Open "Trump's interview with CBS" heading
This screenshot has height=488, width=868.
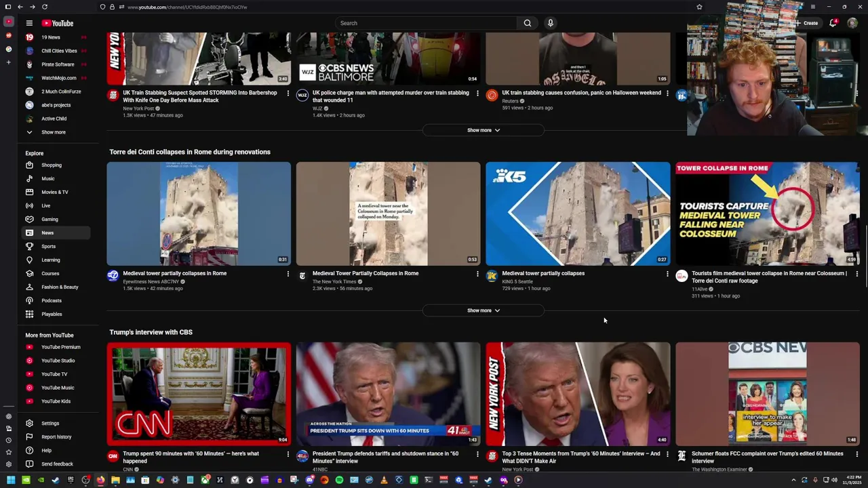click(x=151, y=332)
